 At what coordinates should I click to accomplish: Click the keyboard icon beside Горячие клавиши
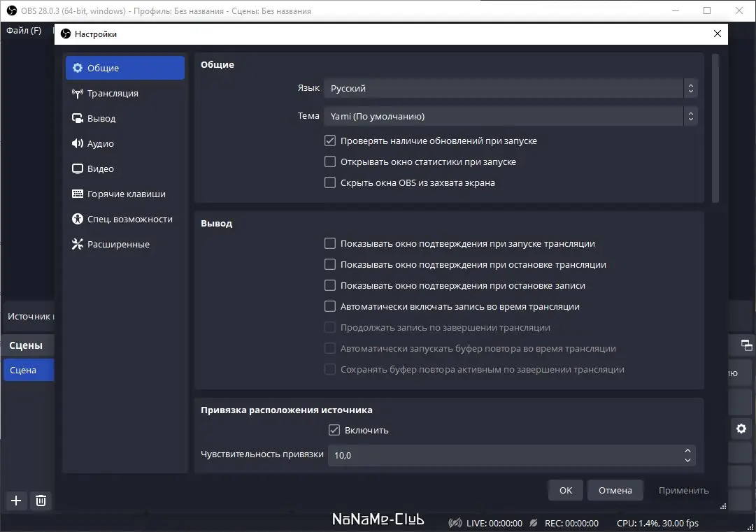point(77,194)
